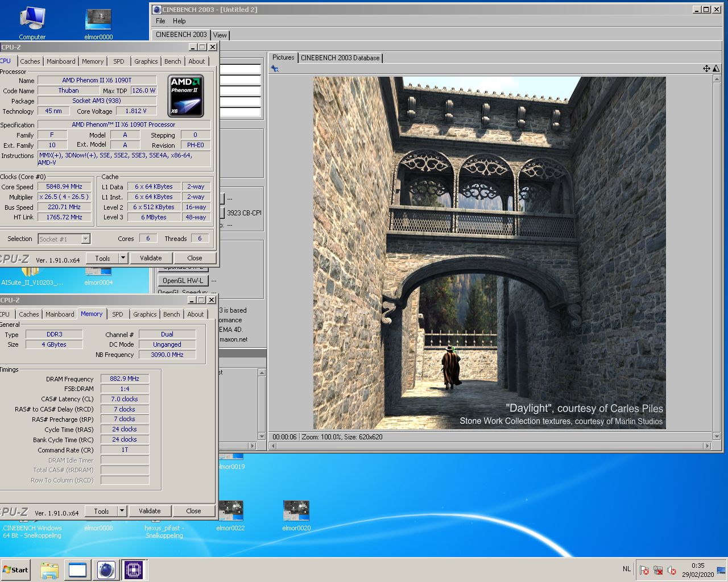Screen dimensions: 728x582
Task: Switch to CINEBENCH 2003 Database tab
Action: [x=340, y=57]
